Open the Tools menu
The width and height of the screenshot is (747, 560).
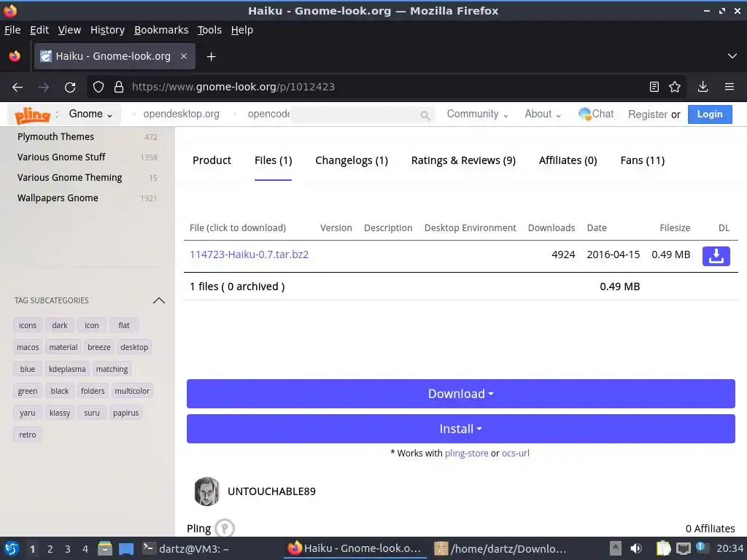tap(209, 30)
